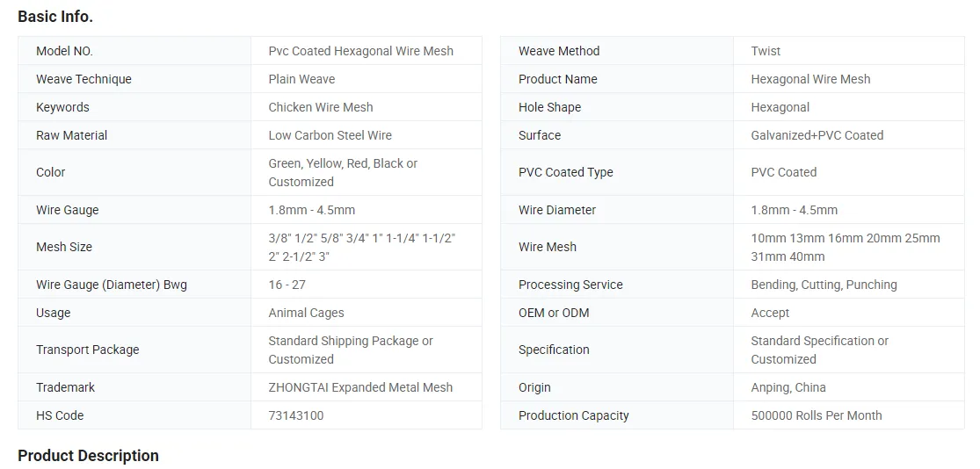The image size is (980, 469).
Task: Click the ZHONGTAI Expanded Metal Mesh trademark
Action: pyautogui.click(x=360, y=387)
